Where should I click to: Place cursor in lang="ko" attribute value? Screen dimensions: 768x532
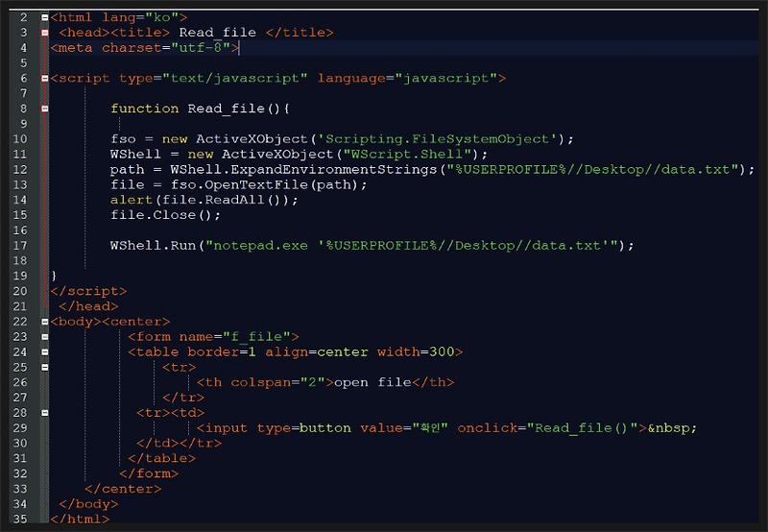[162, 17]
